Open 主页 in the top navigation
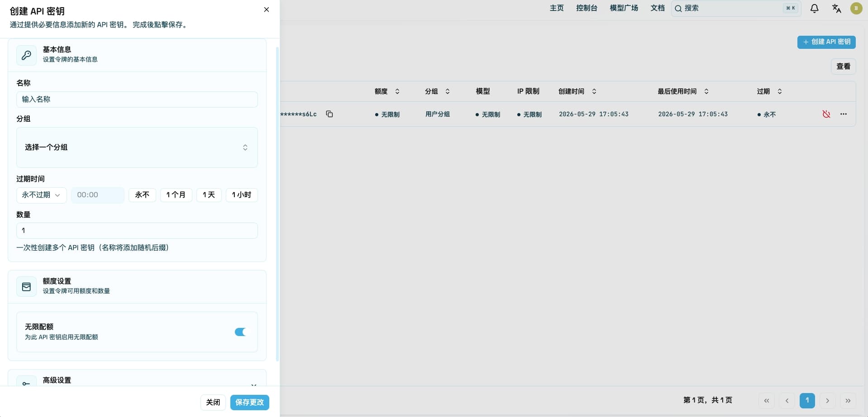Image resolution: width=868 pixels, height=417 pixels. pyautogui.click(x=557, y=8)
